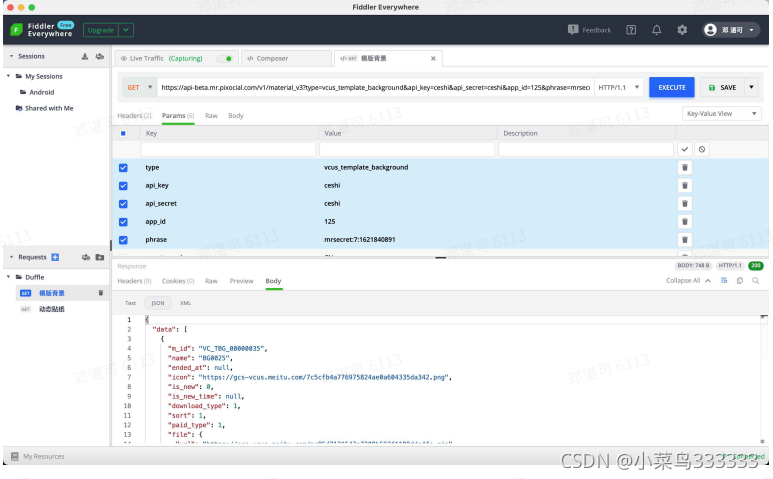Switch to the Live Traffic tab
Image resolution: width=773 pixels, height=479 pixels.
(177, 58)
